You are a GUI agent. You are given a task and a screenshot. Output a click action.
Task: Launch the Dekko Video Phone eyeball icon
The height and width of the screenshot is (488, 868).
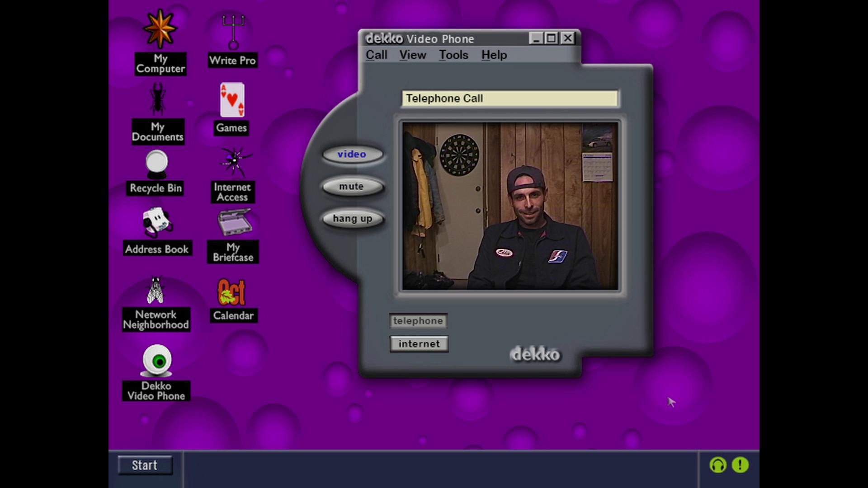157,361
